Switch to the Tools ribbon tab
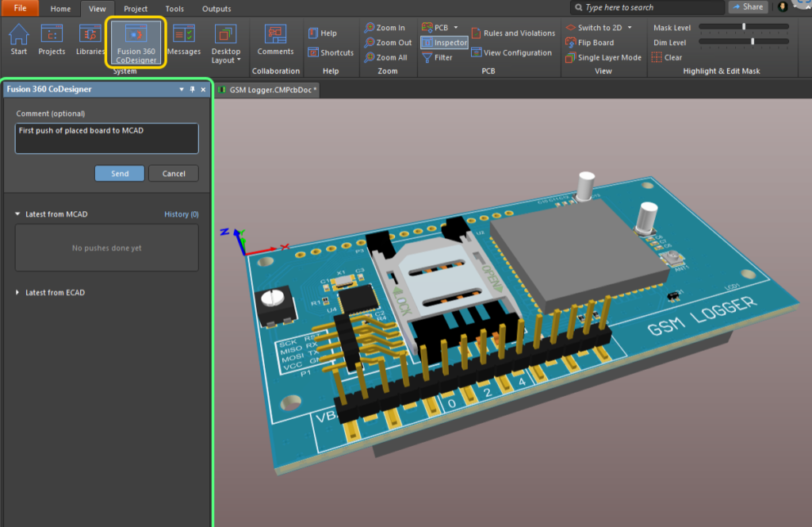Viewport: 812px width, 527px height. 174,9
